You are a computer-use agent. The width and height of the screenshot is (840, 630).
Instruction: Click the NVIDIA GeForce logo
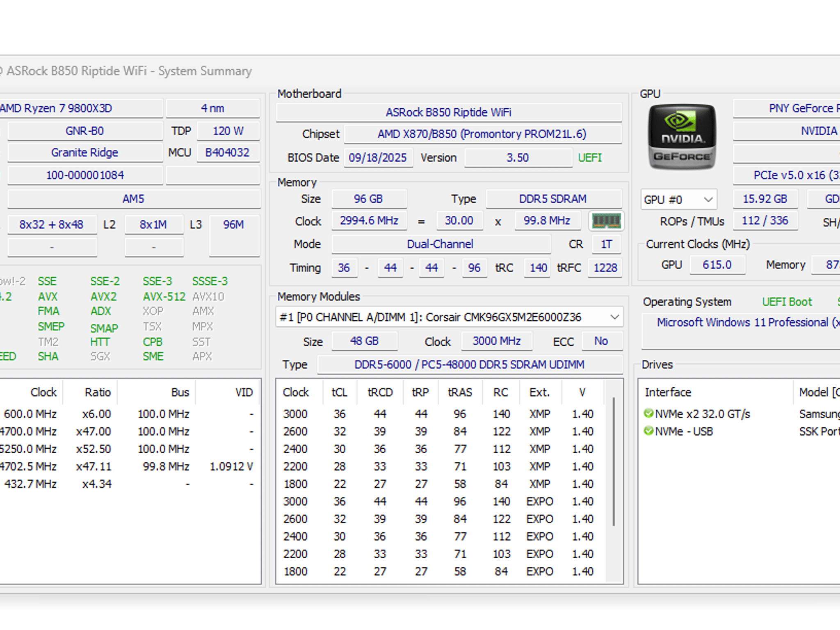coord(682,137)
